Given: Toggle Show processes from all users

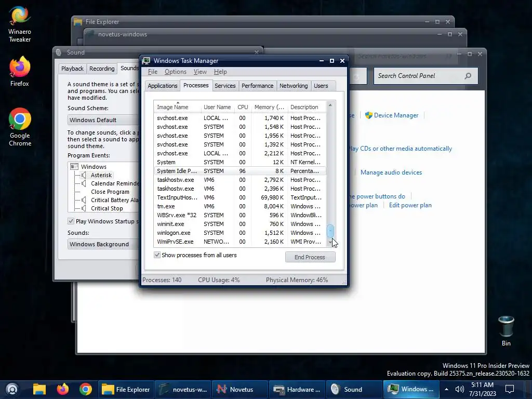Looking at the screenshot, I should click(x=157, y=255).
